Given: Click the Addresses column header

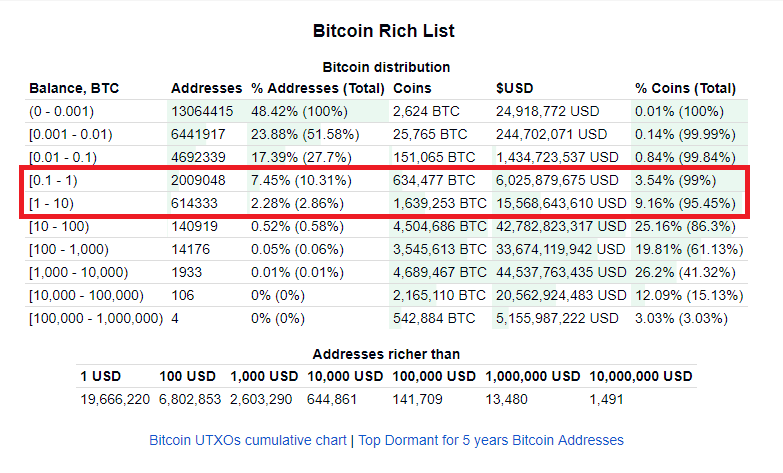Looking at the screenshot, I should pos(206,88).
